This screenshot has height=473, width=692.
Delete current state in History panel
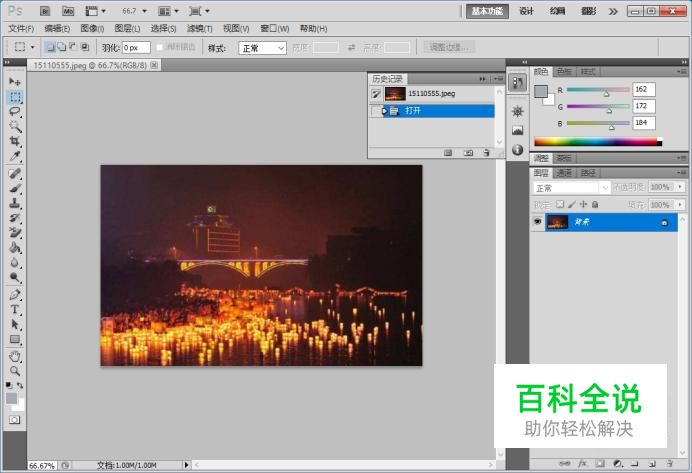[x=486, y=153]
